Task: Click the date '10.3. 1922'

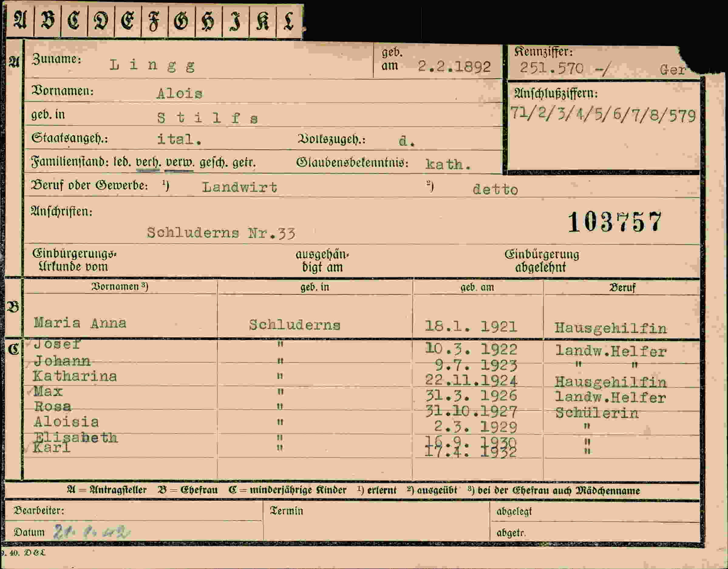Action: (471, 349)
